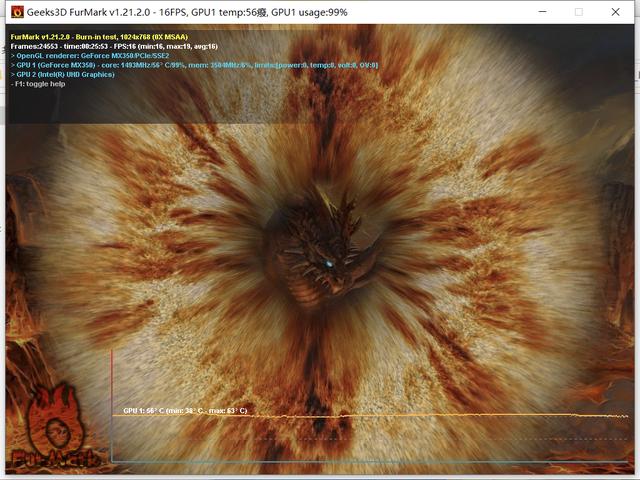Click the GPU 1 temperature graph label
Image resolution: width=640 pixels, height=480 pixels.
185,411
